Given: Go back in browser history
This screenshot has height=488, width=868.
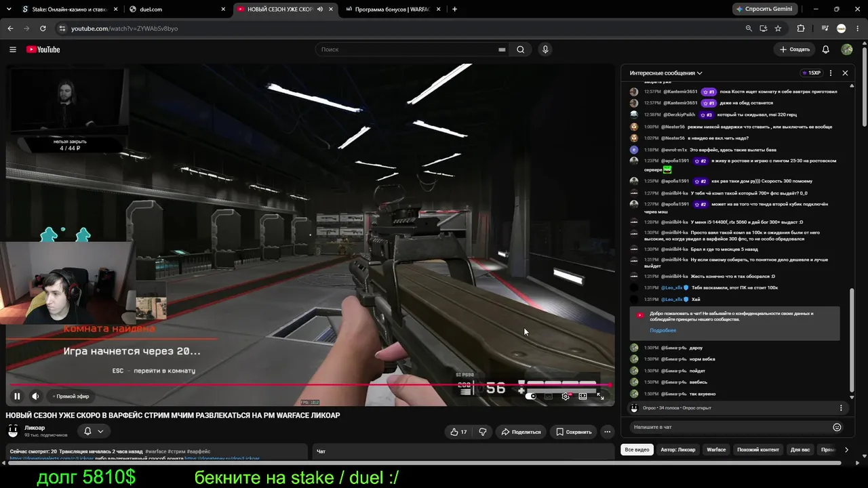Looking at the screenshot, I should click(10, 28).
